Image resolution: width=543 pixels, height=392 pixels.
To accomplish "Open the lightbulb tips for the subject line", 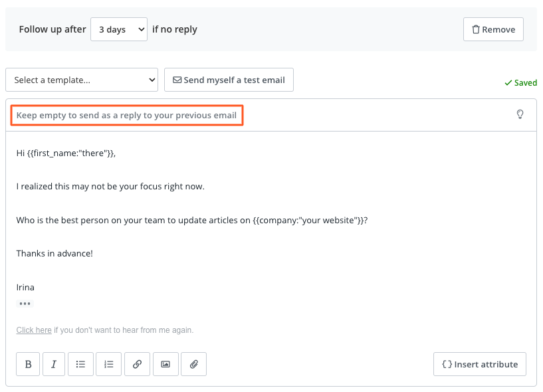I will click(x=520, y=114).
